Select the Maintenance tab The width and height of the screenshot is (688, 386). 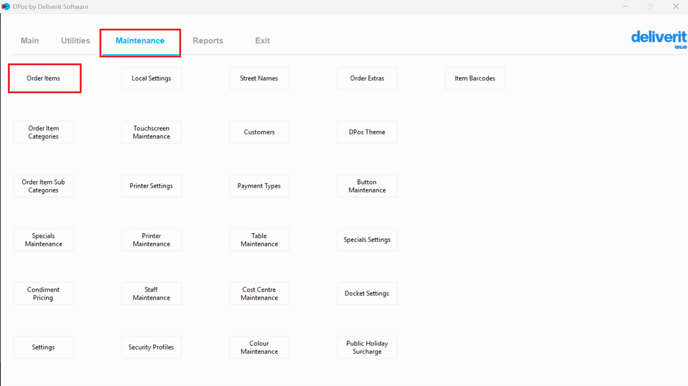[140, 40]
